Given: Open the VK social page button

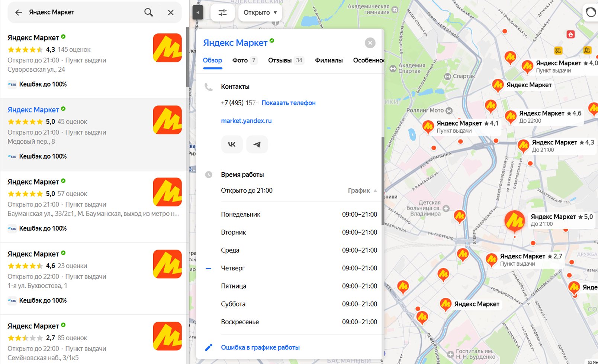Looking at the screenshot, I should [232, 144].
